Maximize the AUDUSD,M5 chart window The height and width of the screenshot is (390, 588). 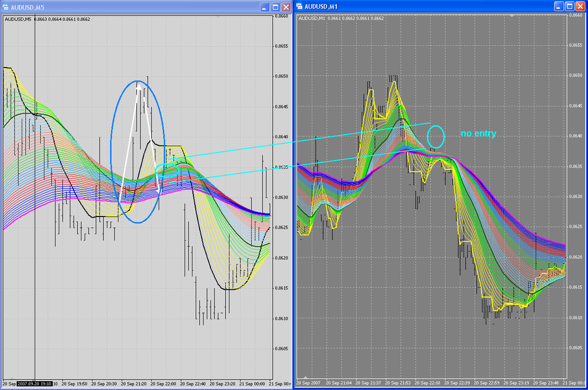pos(275,7)
